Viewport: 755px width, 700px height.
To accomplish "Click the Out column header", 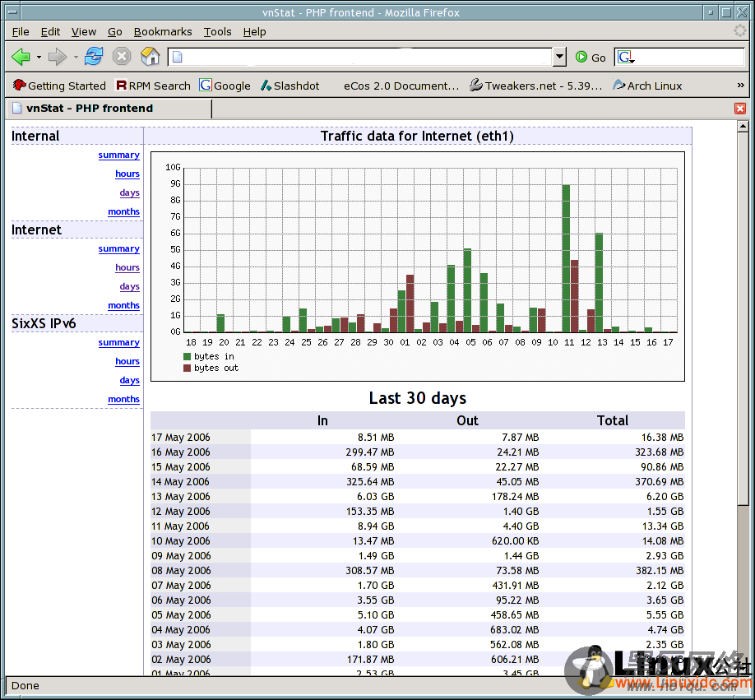I will 467,421.
